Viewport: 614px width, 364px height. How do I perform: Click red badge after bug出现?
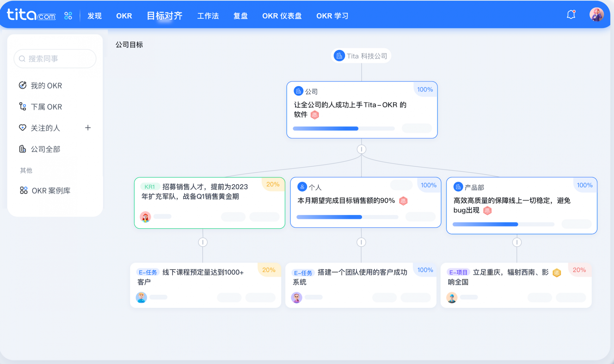tap(487, 211)
